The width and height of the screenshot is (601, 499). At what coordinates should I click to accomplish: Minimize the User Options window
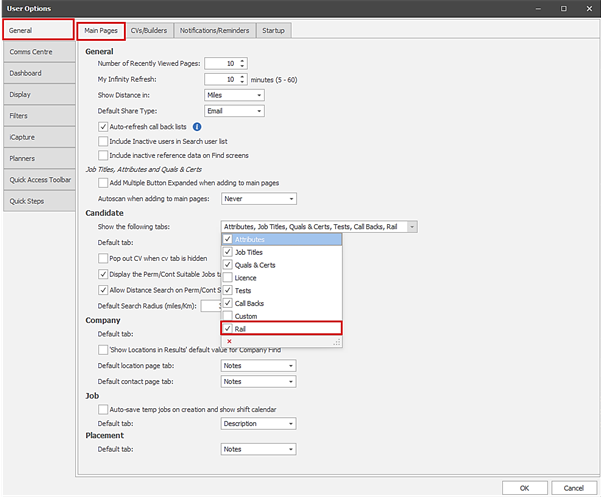[x=538, y=8]
